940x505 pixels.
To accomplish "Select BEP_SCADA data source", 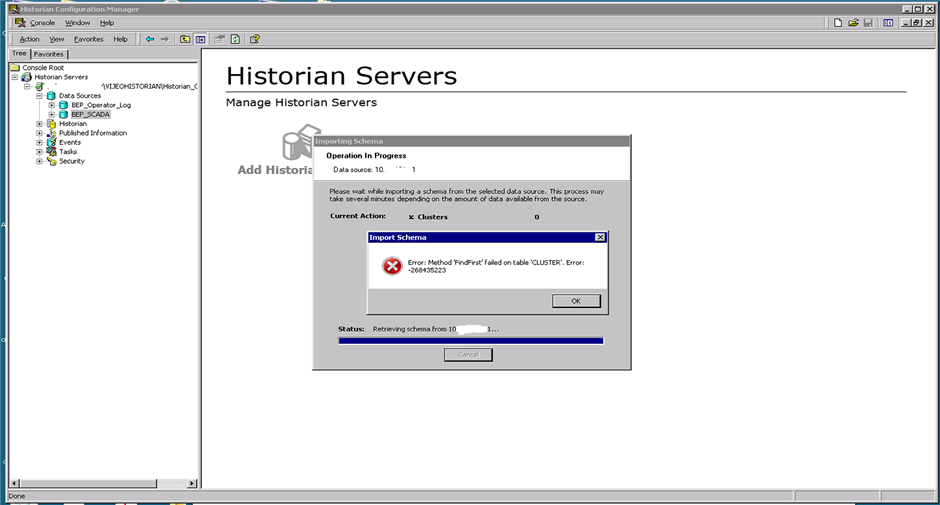I will tap(91, 115).
